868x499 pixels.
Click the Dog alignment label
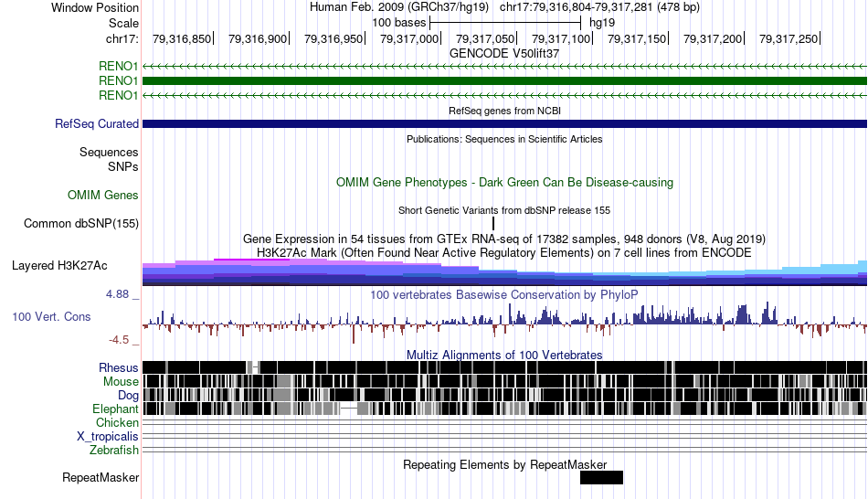pyautogui.click(x=129, y=396)
